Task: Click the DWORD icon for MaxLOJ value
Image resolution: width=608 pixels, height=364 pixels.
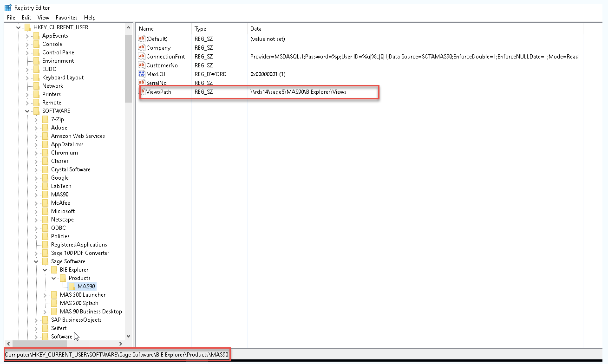Action: 142,74
